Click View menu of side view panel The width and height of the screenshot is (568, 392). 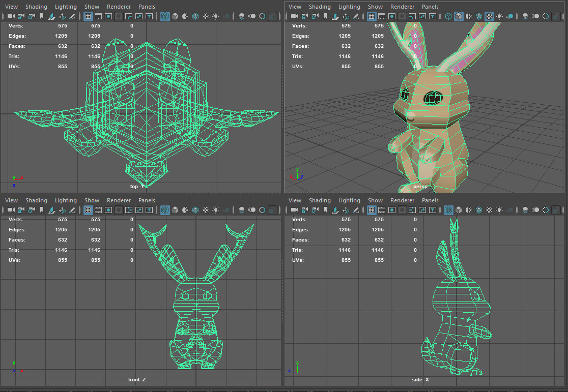pyautogui.click(x=295, y=200)
